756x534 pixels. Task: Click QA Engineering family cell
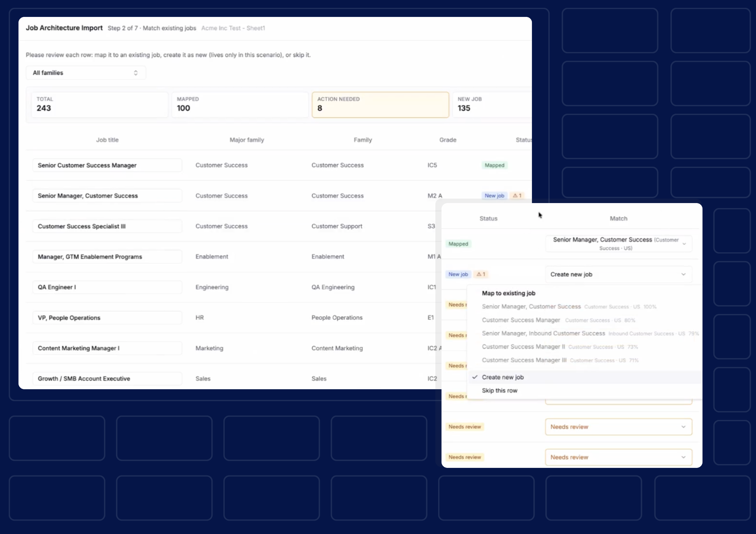click(x=333, y=287)
